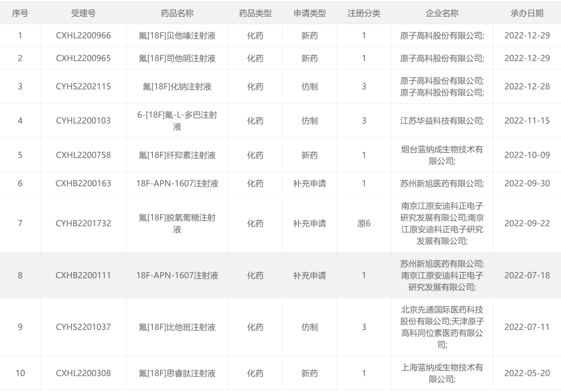Click the date cell 2022-05-20
The width and height of the screenshot is (561, 392).
[x=527, y=373]
